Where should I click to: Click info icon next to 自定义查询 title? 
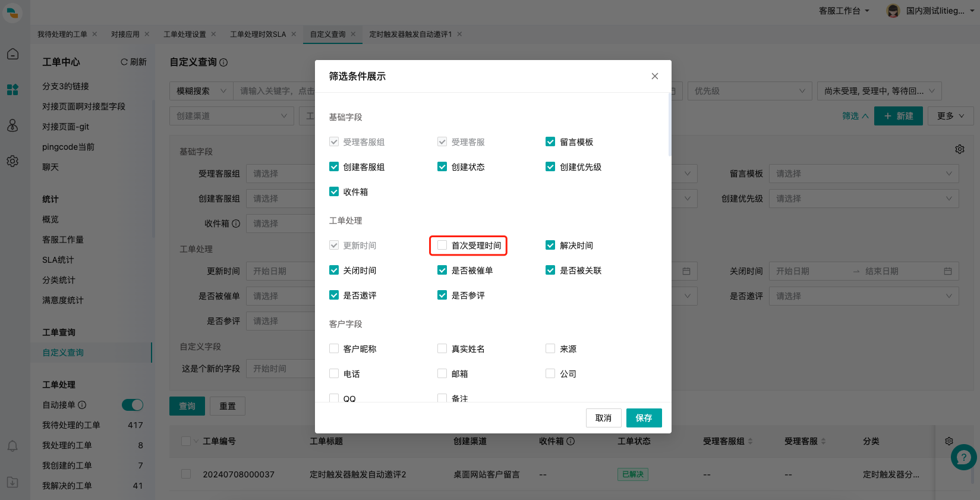coord(223,62)
